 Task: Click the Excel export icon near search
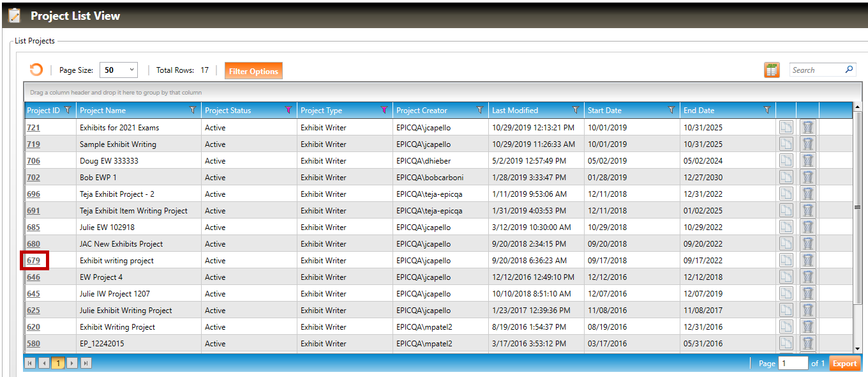(x=772, y=70)
